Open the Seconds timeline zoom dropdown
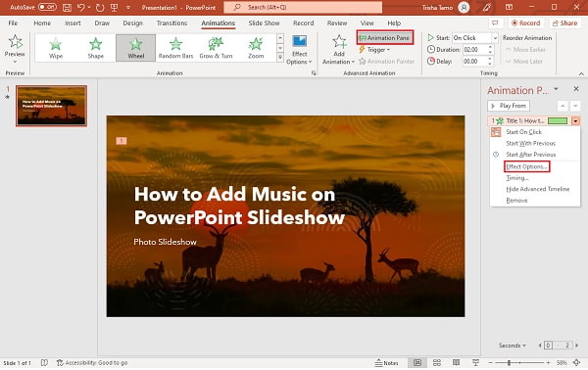Viewport: 588px width, 370px height. pos(512,346)
